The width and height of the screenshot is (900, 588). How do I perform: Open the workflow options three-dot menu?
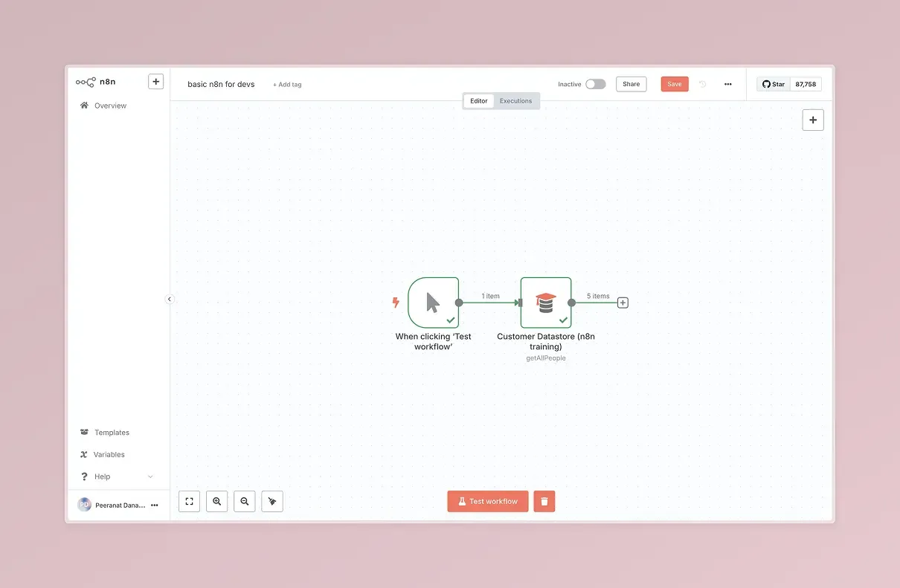[727, 85]
